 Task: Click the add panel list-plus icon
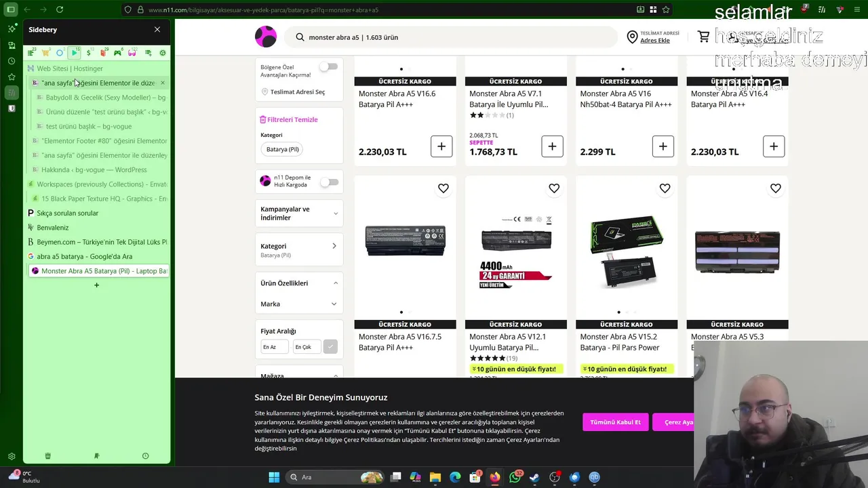point(148,52)
